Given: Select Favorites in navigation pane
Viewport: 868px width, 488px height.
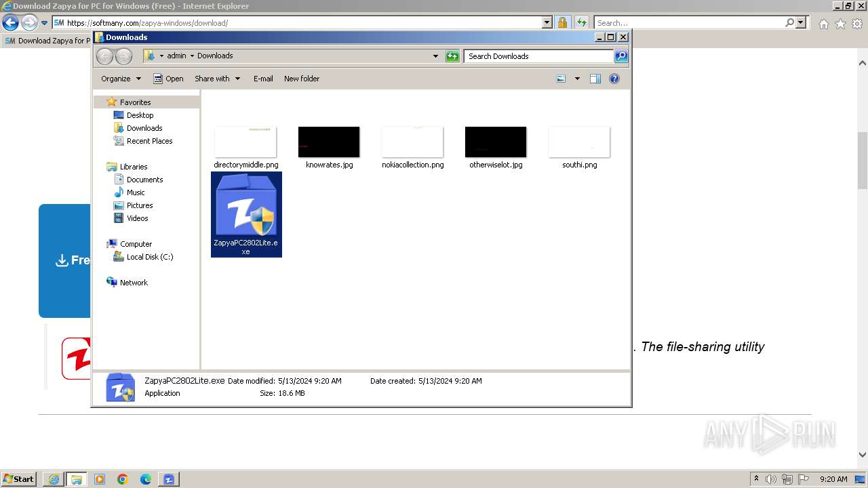Looking at the screenshot, I should pyautogui.click(x=135, y=102).
